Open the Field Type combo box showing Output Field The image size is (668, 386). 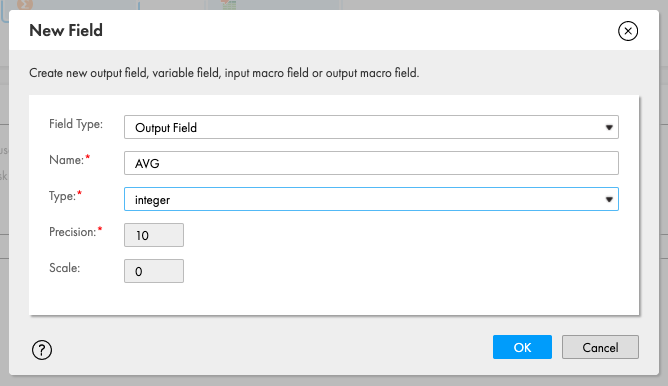(x=371, y=127)
